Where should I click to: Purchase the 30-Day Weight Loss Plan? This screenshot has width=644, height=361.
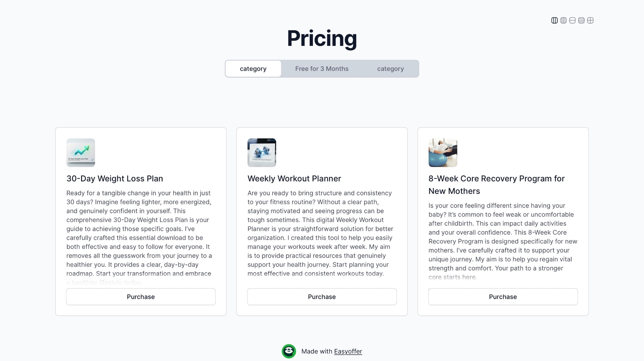141,297
